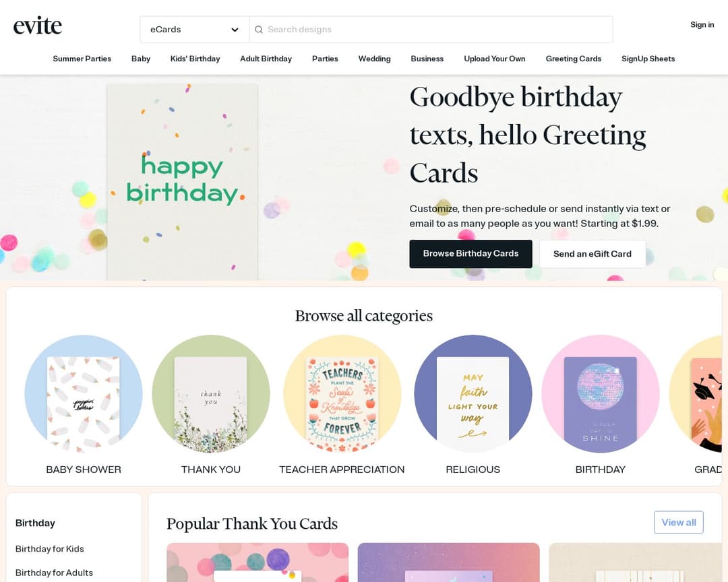The image size is (728, 582).
Task: Go to Greeting Cards menu
Action: click(x=574, y=59)
